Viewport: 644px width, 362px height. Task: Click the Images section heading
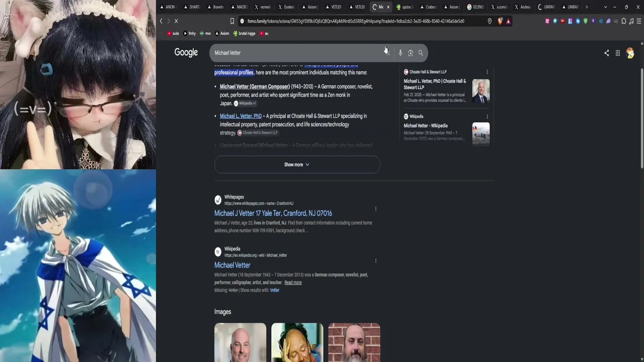pos(223,312)
